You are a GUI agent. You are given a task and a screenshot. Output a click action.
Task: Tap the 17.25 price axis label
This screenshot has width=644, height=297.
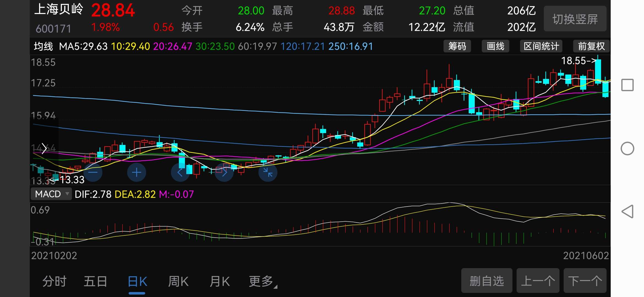tap(43, 83)
